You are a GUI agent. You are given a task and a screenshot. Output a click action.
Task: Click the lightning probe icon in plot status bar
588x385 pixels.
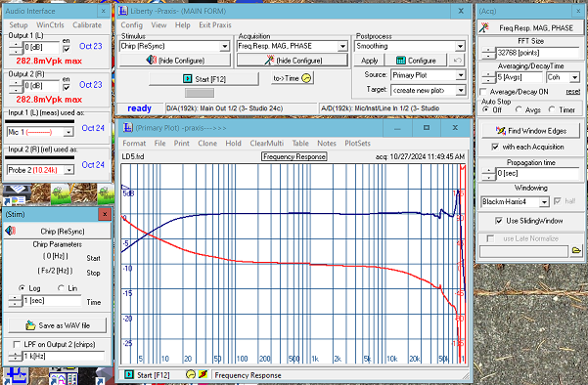tap(203, 374)
